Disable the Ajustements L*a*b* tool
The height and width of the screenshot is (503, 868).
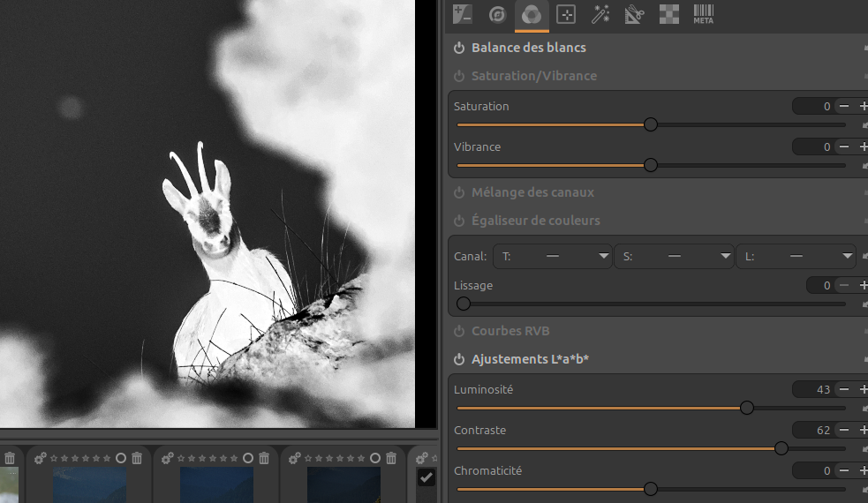(459, 359)
